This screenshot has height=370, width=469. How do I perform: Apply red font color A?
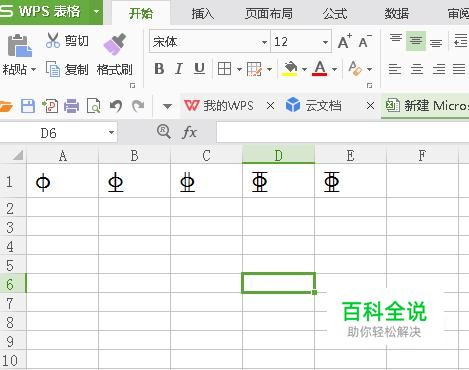click(x=320, y=69)
